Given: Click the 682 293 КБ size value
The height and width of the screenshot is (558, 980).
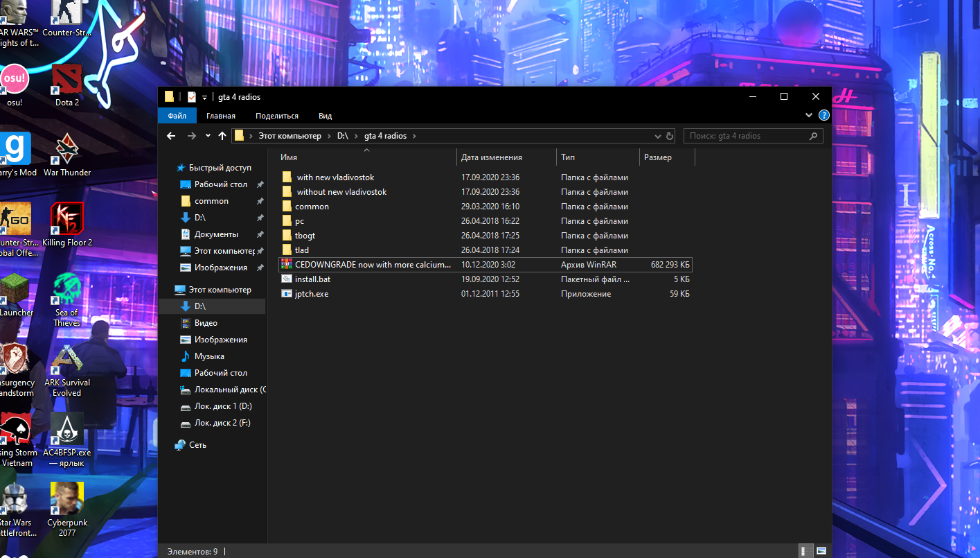Looking at the screenshot, I should pyautogui.click(x=670, y=265).
